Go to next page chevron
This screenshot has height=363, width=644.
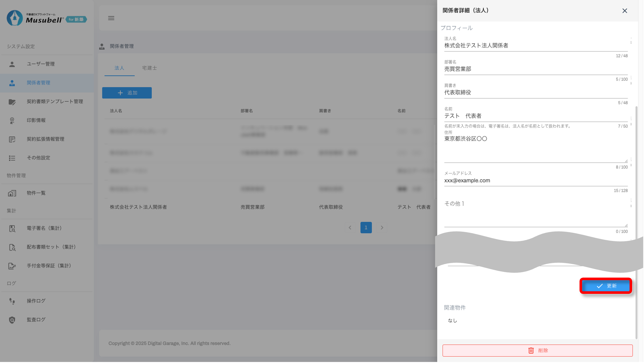click(x=382, y=228)
